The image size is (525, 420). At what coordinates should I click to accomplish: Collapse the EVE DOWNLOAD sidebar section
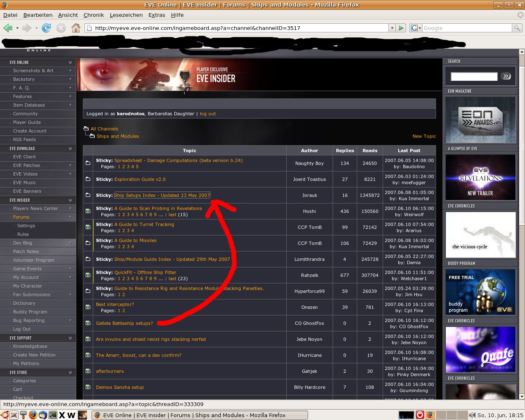click(70, 148)
